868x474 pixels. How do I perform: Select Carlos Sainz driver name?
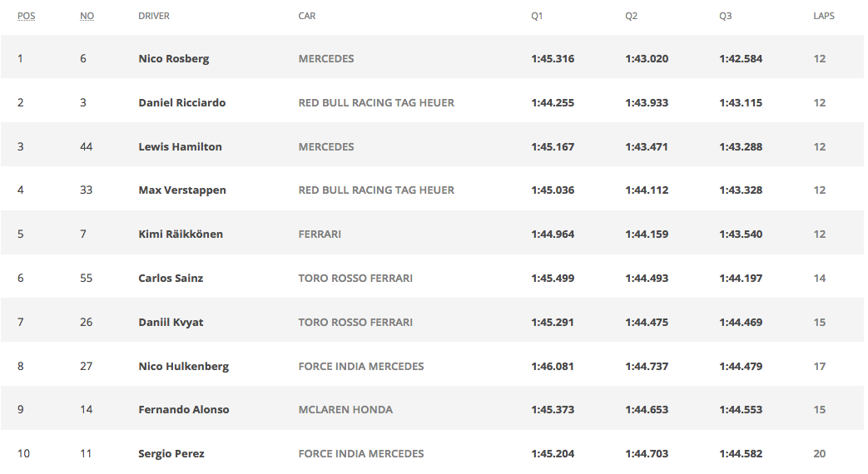point(171,279)
